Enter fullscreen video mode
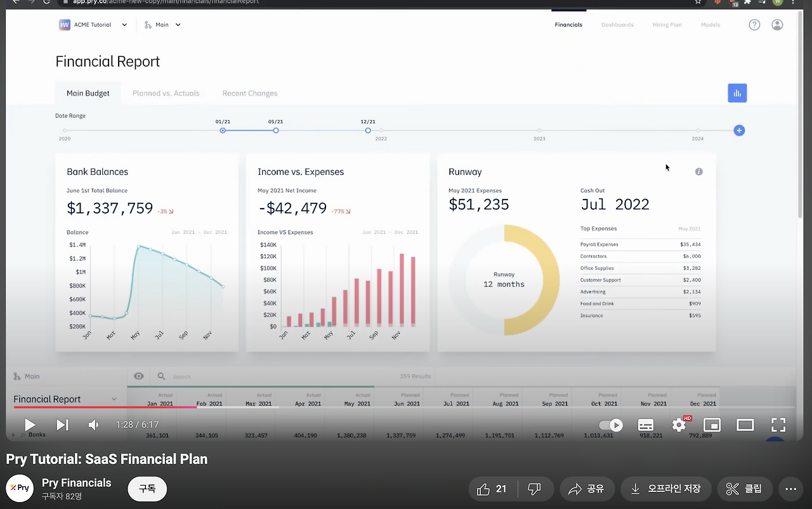 click(778, 425)
